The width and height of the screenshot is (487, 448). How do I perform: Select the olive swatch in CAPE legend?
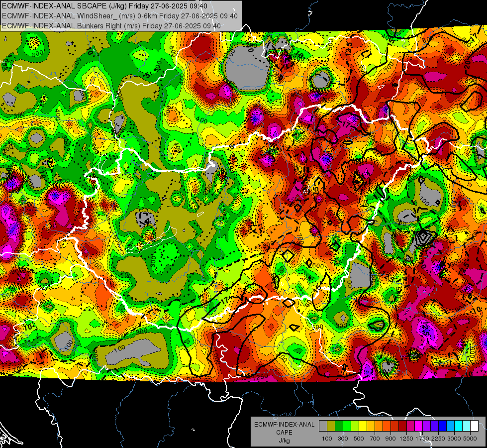click(331, 426)
